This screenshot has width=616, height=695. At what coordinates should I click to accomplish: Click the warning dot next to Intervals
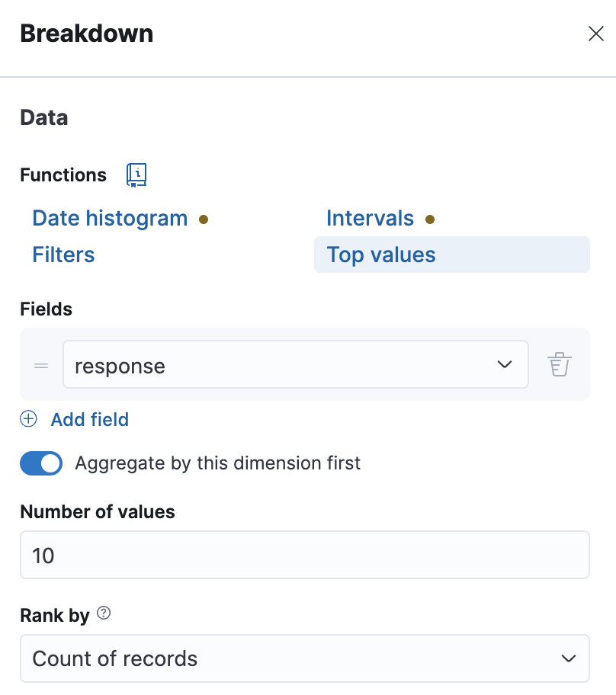click(430, 219)
